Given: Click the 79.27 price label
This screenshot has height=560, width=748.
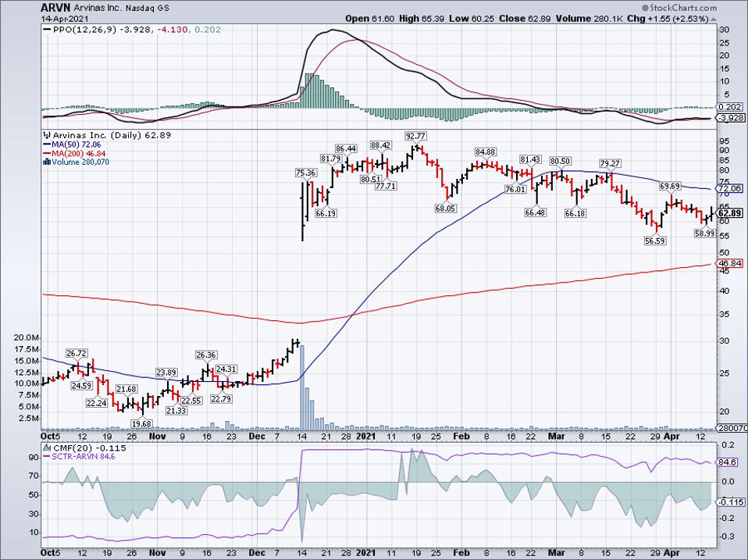Looking at the screenshot, I should (610, 163).
